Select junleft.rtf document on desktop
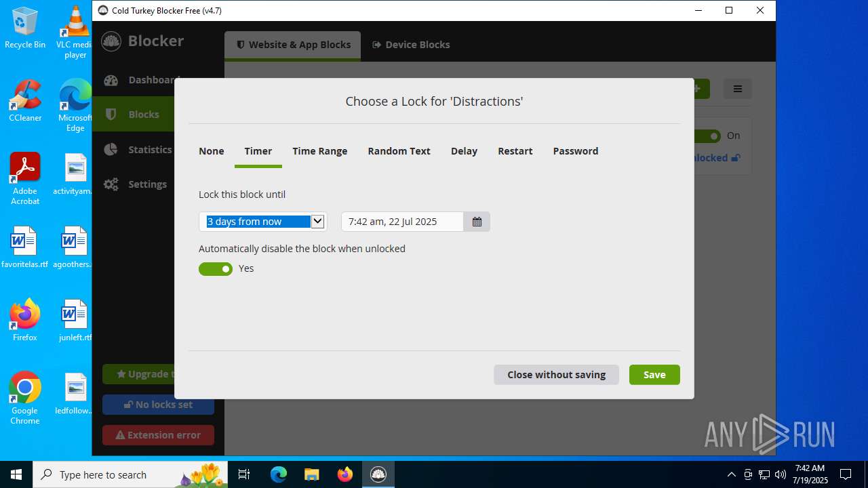This screenshot has height=488, width=868. point(75,321)
